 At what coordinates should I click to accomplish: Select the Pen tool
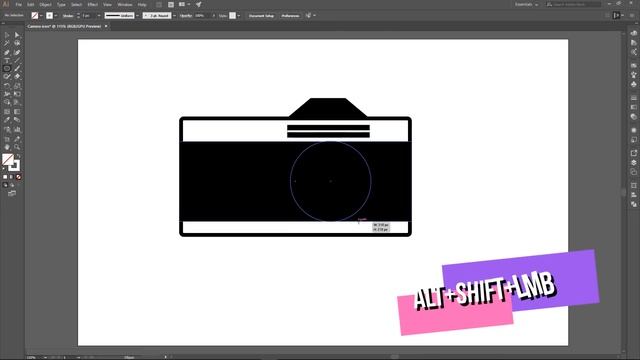click(x=7, y=52)
